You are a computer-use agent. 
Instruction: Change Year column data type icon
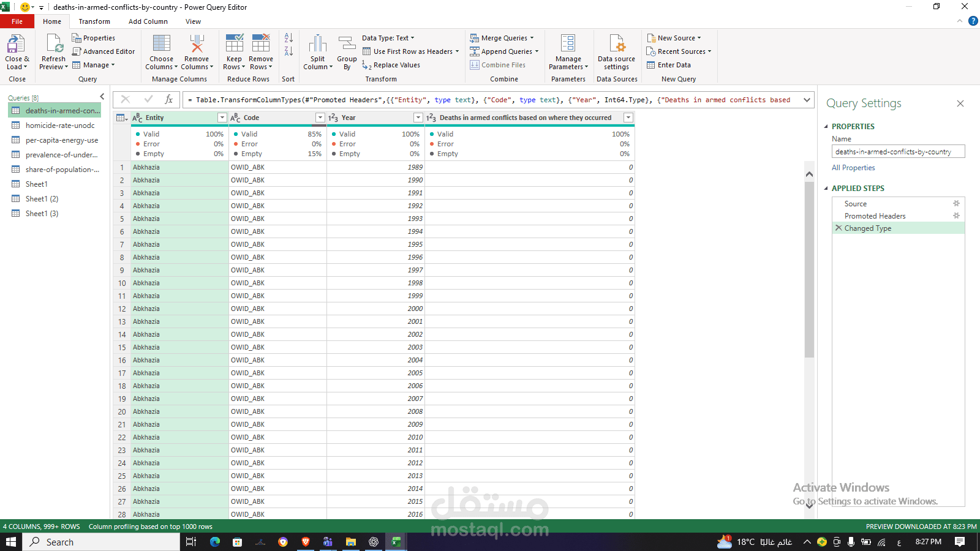(333, 118)
